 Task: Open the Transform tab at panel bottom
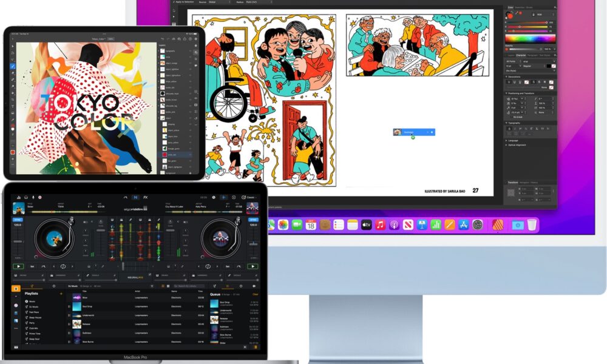tap(512, 183)
